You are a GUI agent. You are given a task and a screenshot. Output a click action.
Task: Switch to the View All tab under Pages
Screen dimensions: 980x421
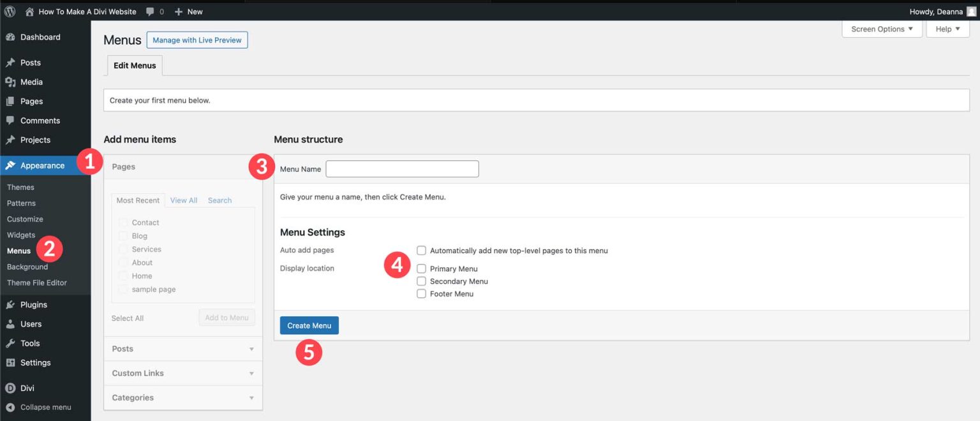[x=184, y=200]
